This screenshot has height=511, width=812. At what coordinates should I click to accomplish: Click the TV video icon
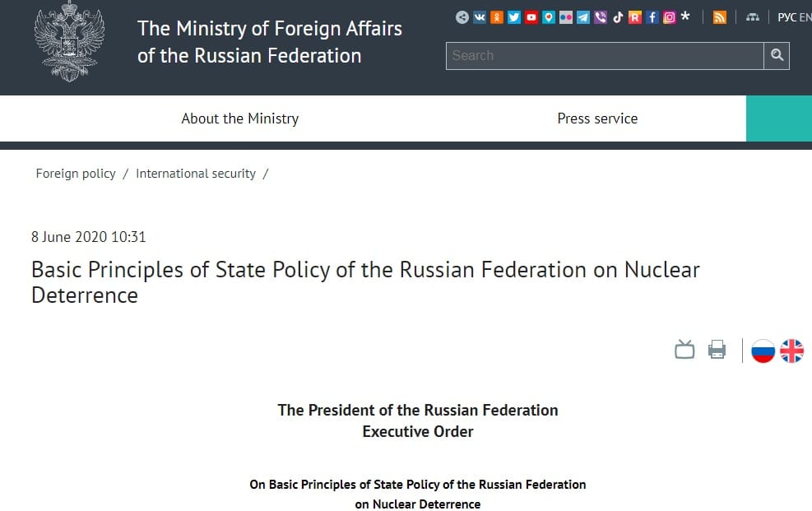click(684, 350)
